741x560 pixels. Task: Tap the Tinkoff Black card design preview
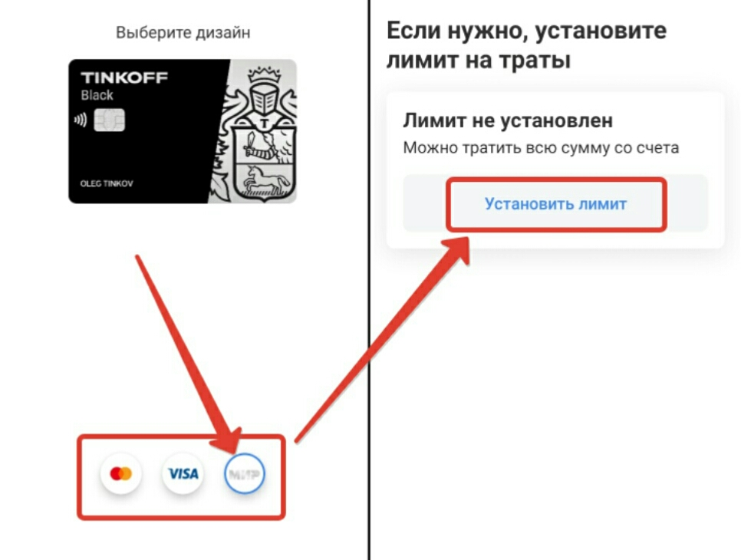[x=183, y=131]
